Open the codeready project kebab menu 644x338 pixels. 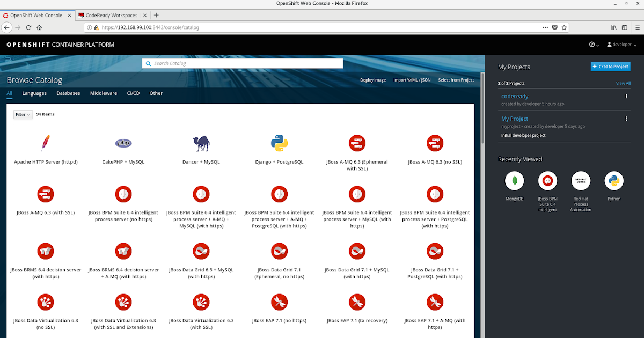626,97
